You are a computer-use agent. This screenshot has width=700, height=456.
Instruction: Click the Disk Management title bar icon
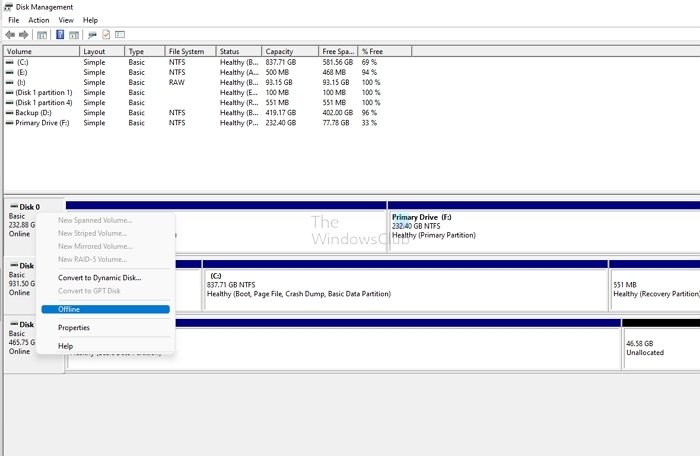tap(8, 7)
